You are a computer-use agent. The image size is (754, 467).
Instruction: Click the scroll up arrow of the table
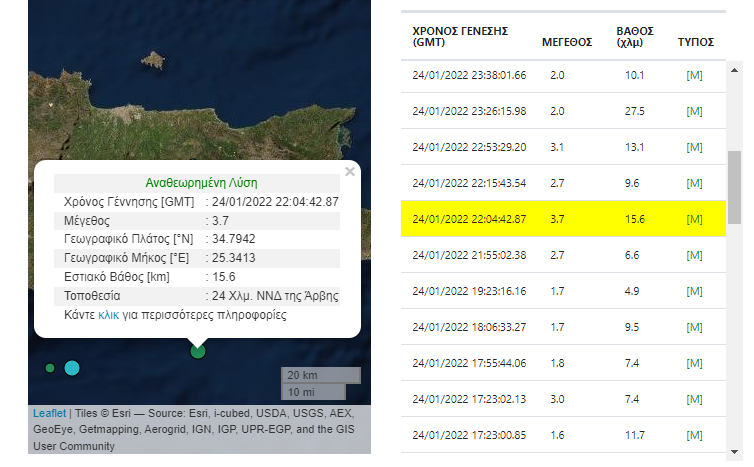tap(734, 70)
